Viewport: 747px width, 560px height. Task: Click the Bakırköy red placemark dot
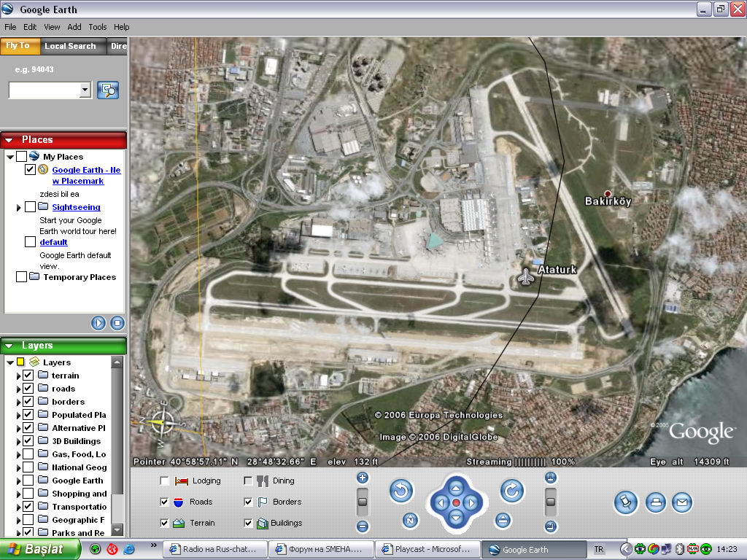pyautogui.click(x=608, y=193)
